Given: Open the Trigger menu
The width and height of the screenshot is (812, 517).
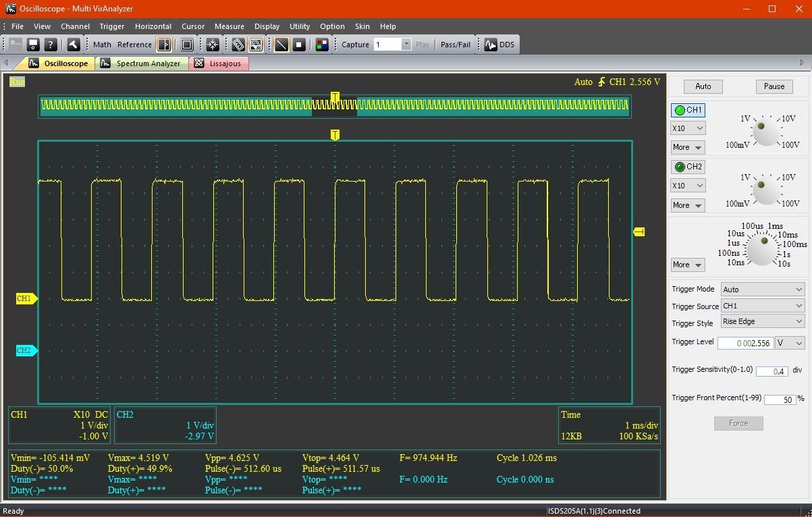Looking at the screenshot, I should coord(112,26).
